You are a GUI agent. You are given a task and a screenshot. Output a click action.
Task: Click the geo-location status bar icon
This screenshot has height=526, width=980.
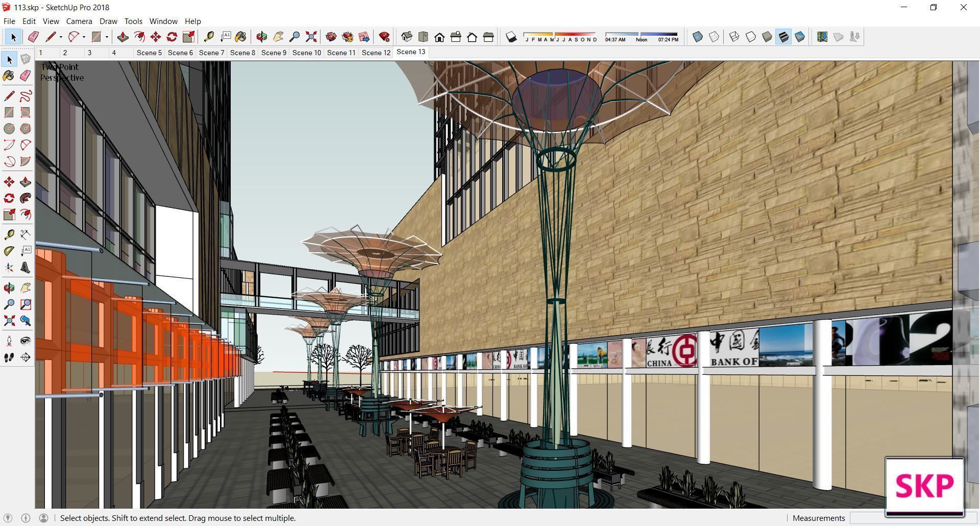click(8, 518)
